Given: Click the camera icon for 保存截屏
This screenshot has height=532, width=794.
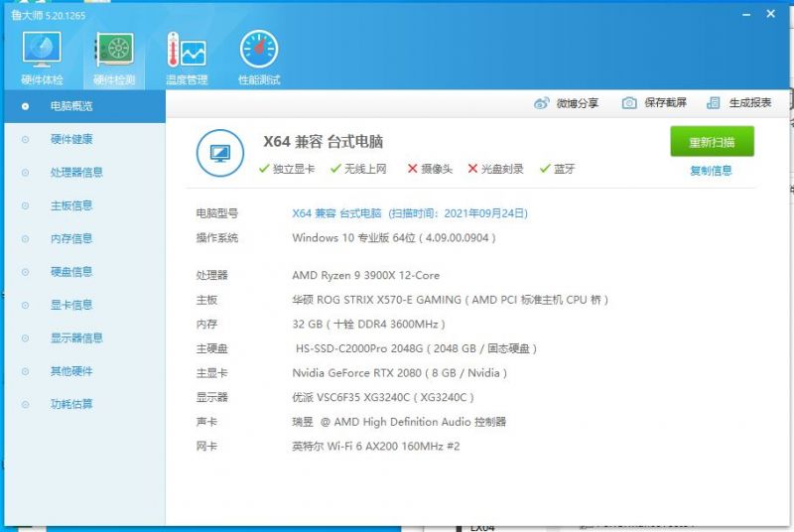Looking at the screenshot, I should pyautogui.click(x=629, y=103).
